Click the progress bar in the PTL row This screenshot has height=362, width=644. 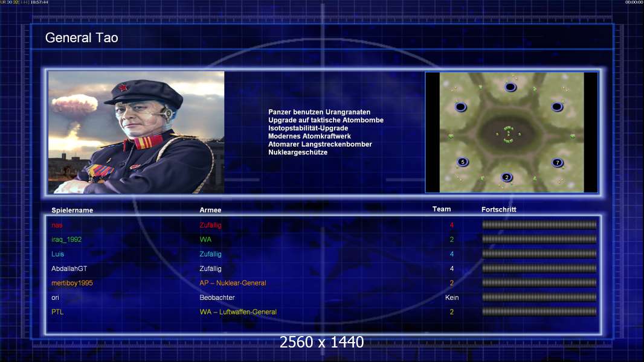(539, 311)
